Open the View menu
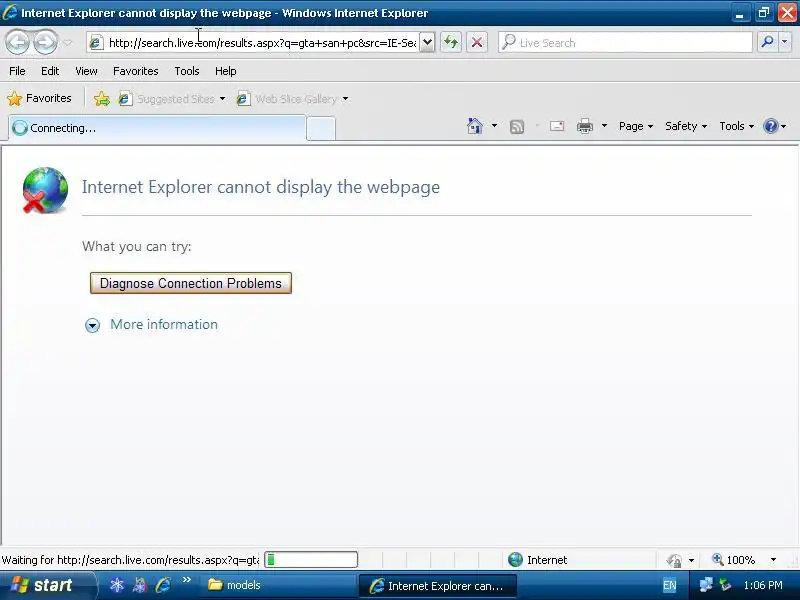800x600 pixels. [x=86, y=71]
